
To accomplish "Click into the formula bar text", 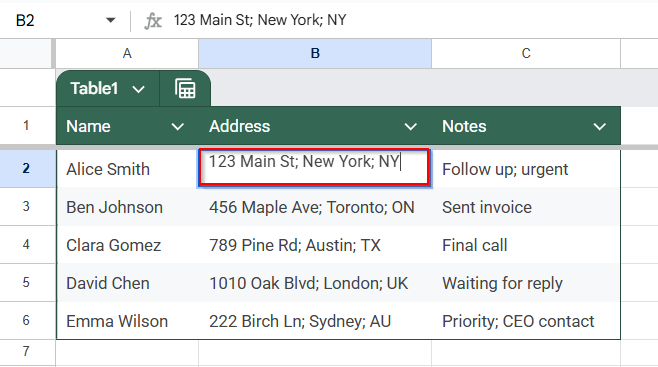I will click(x=260, y=20).
